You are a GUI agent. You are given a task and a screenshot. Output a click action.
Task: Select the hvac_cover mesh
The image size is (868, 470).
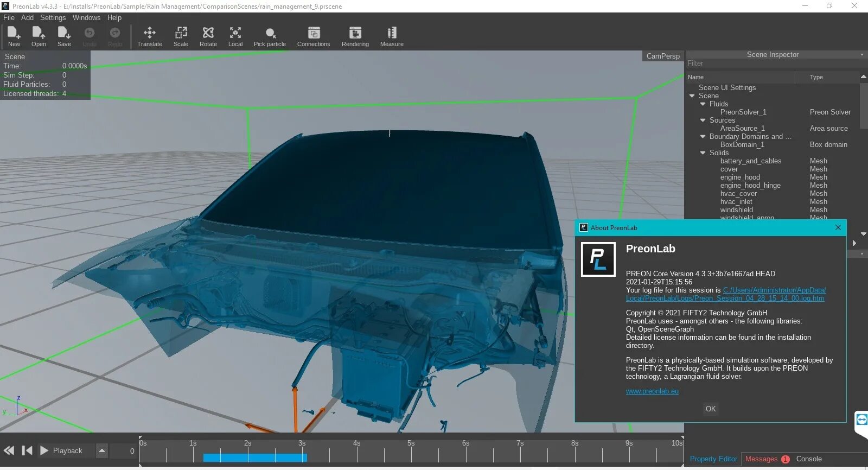click(x=738, y=194)
